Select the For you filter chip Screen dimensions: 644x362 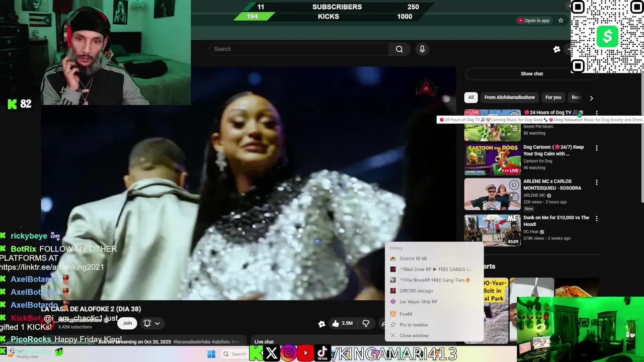click(553, 97)
